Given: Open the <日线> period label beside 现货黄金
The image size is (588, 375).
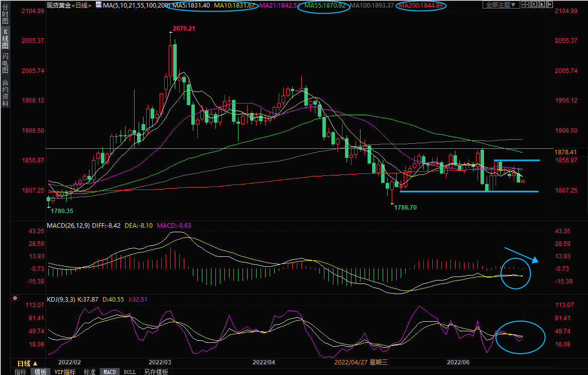Looking at the screenshot, I should click(81, 5).
